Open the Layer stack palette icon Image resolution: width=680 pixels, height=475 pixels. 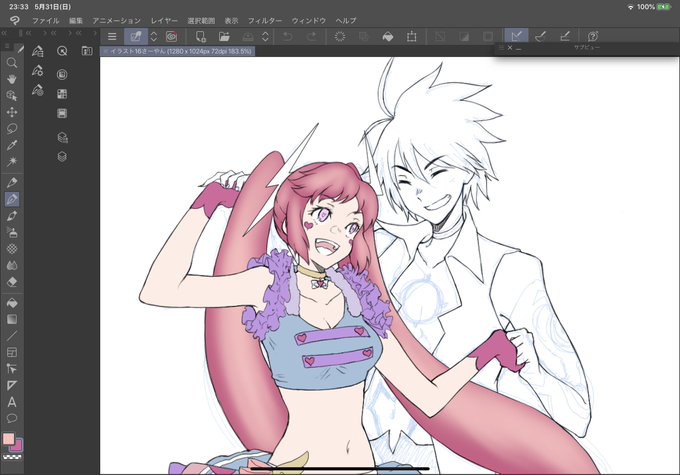[x=62, y=156]
